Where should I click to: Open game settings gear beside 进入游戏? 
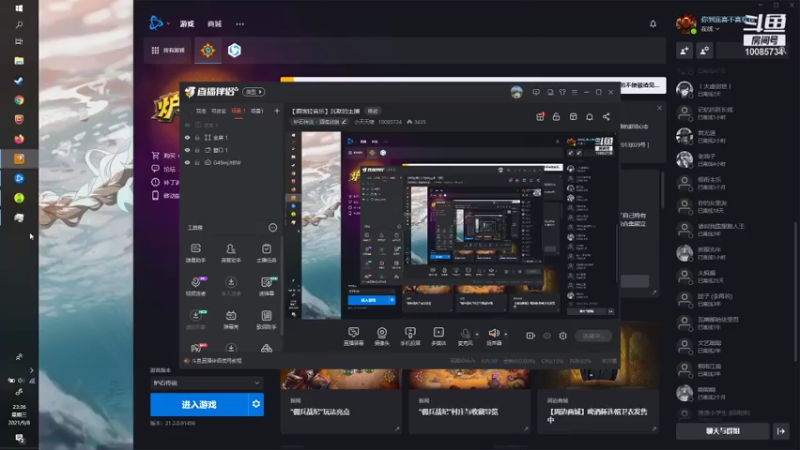click(x=256, y=404)
